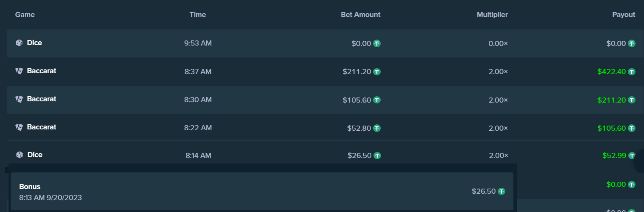
Task: Click the Game column header
Action: pos(25,14)
